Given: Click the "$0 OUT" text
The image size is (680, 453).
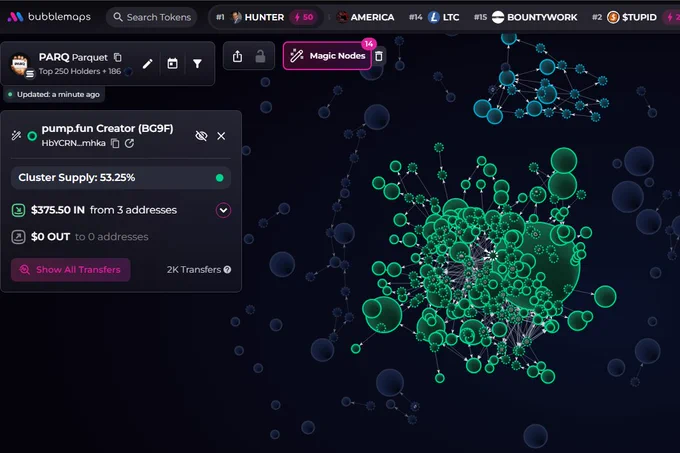Looking at the screenshot, I should pos(50,237).
